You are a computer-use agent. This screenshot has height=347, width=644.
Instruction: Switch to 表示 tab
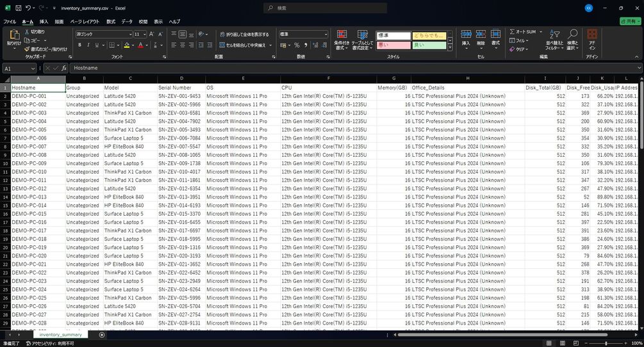click(158, 22)
